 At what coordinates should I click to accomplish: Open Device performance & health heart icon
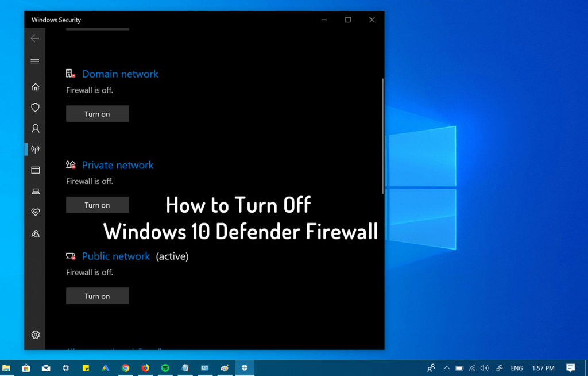35,212
